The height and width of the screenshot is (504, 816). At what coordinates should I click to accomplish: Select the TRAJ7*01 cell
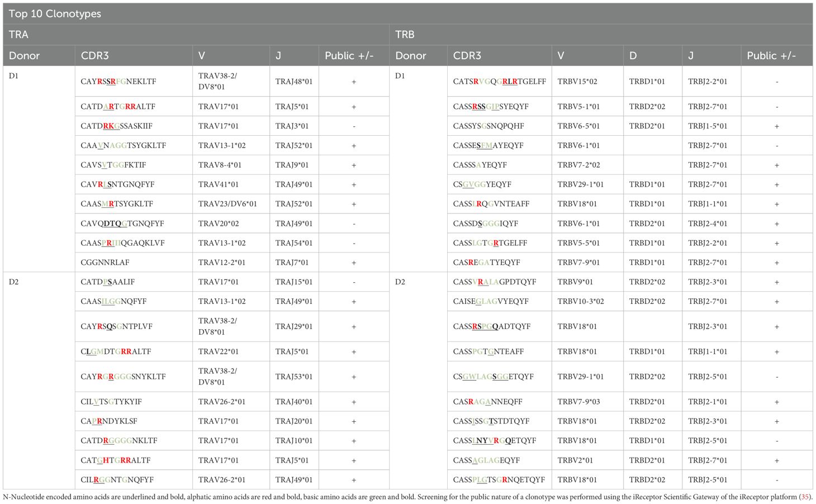(x=291, y=263)
